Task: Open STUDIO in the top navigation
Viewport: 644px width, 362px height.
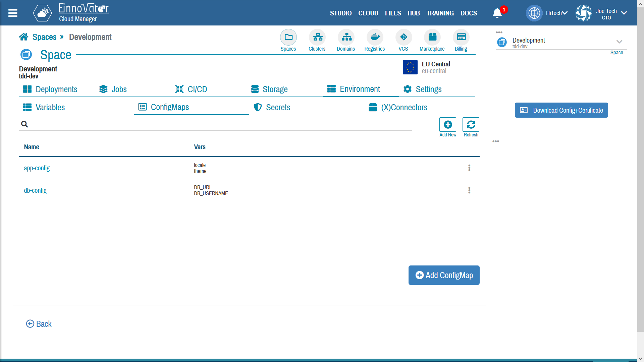Action: 341,13
